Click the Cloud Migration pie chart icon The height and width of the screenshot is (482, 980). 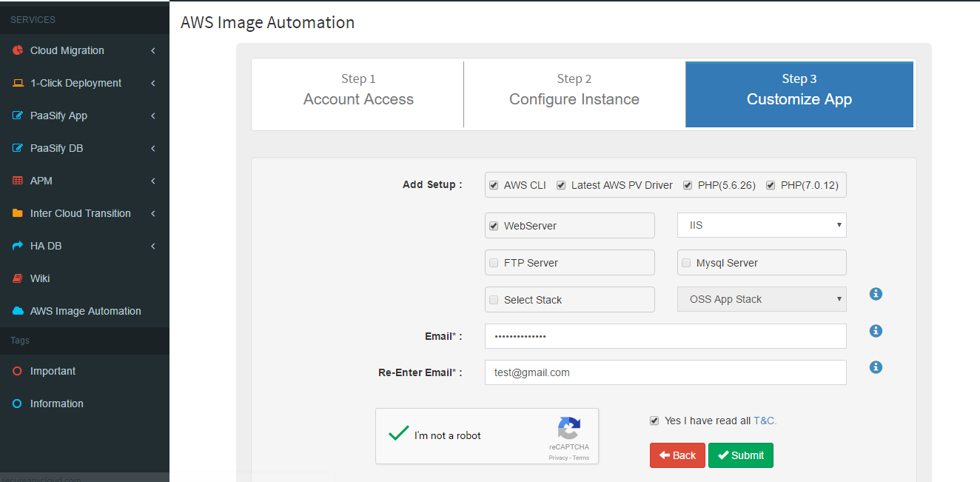coord(18,50)
